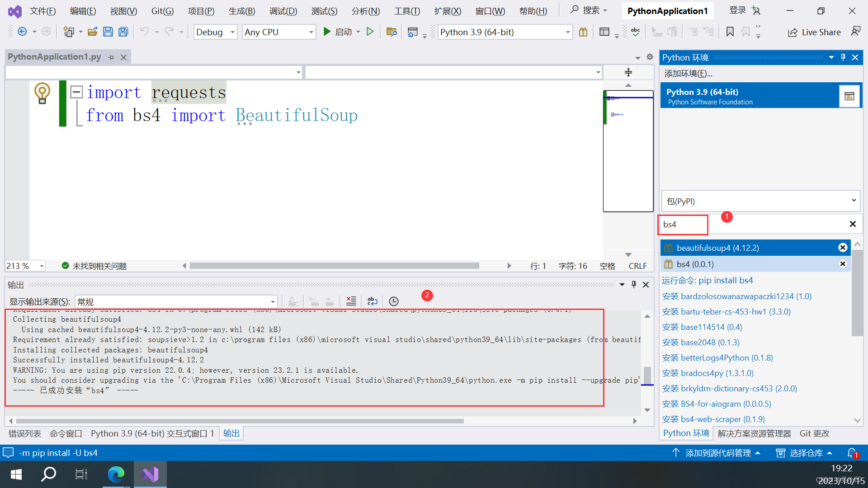Click the open file folder icon
The image size is (868, 488).
point(93,32)
